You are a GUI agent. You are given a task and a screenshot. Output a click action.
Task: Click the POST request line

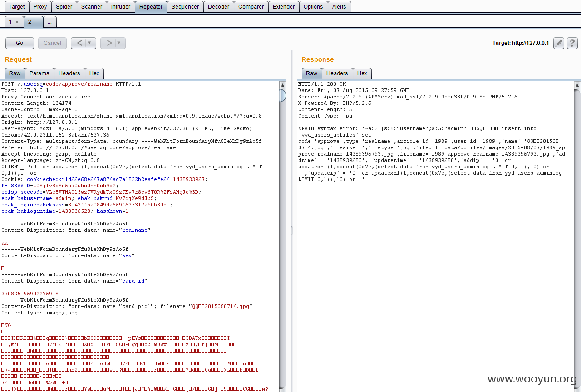(71, 84)
